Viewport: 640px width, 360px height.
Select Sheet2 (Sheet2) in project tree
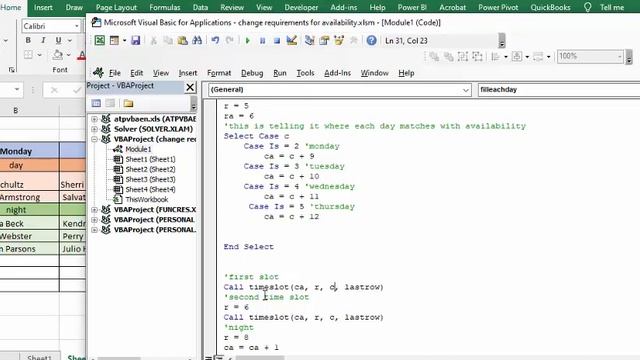(x=150, y=169)
